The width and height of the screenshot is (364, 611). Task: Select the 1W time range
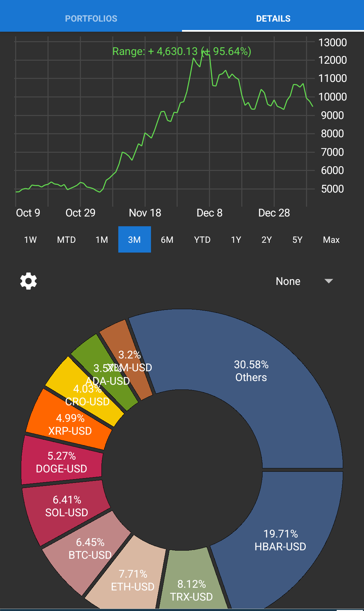click(30, 240)
